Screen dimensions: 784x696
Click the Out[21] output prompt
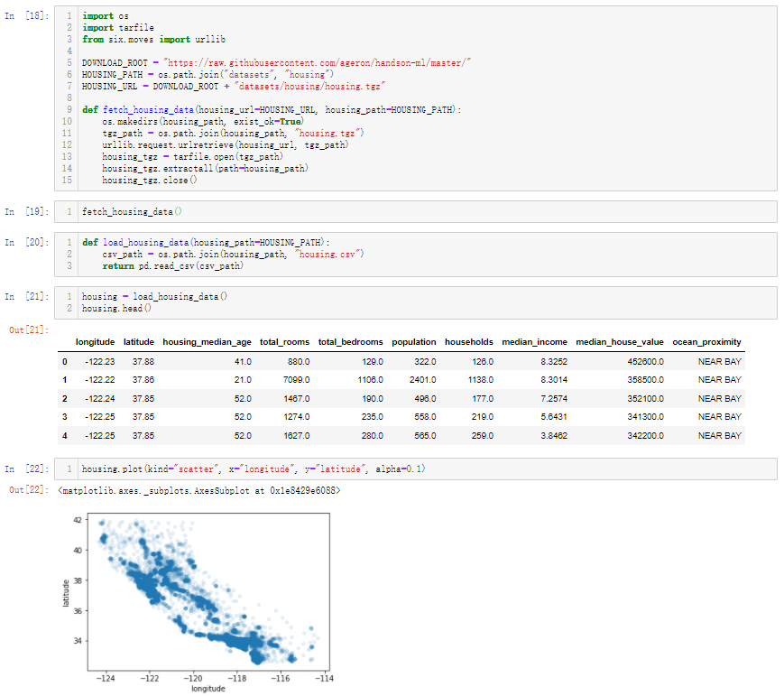(x=29, y=329)
